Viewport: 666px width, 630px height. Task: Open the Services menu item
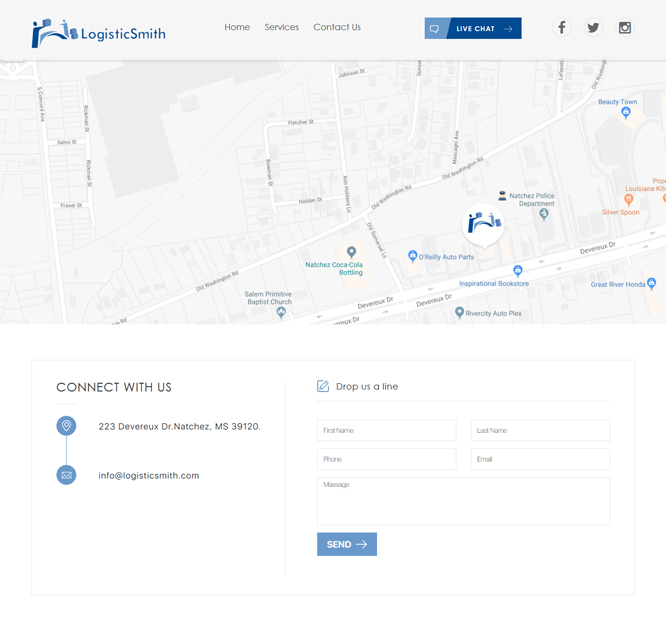pyautogui.click(x=281, y=27)
